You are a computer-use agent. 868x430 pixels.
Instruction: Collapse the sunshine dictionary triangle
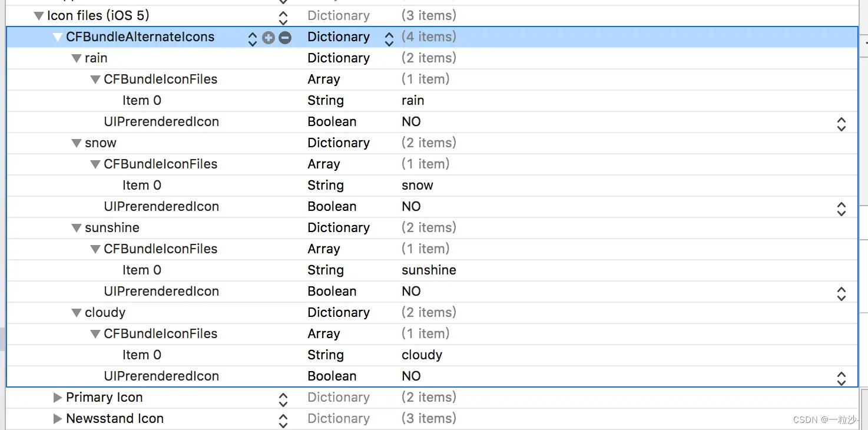(77, 228)
